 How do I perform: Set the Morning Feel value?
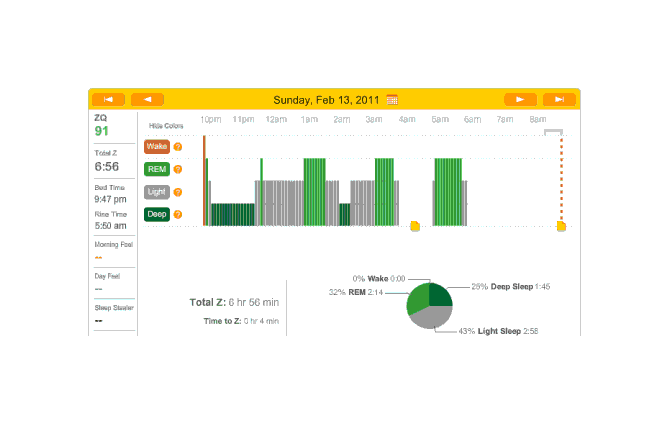[99, 257]
